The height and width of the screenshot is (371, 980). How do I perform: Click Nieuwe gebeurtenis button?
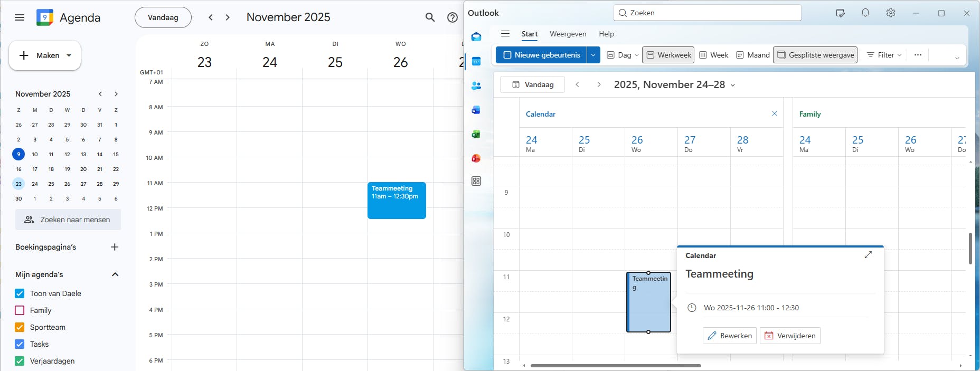coord(541,55)
